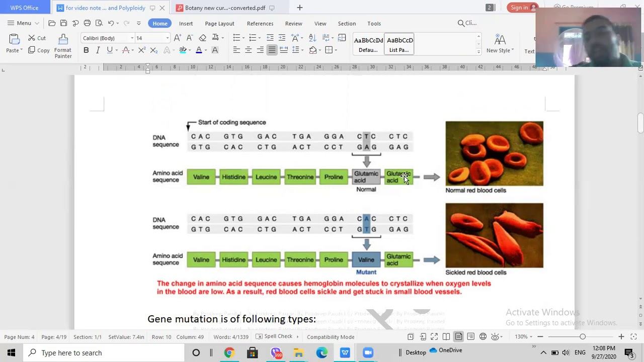Switch to the References tab

coord(260,23)
